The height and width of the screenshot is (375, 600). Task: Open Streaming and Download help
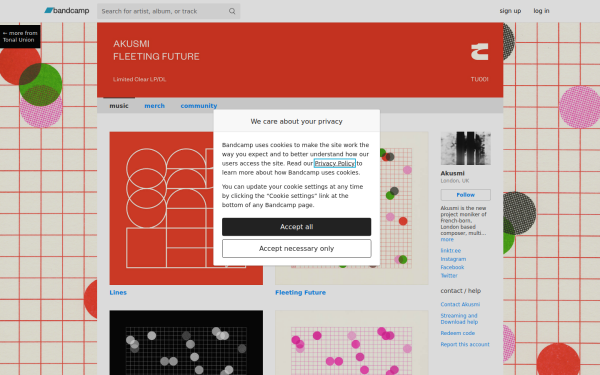[x=459, y=319]
